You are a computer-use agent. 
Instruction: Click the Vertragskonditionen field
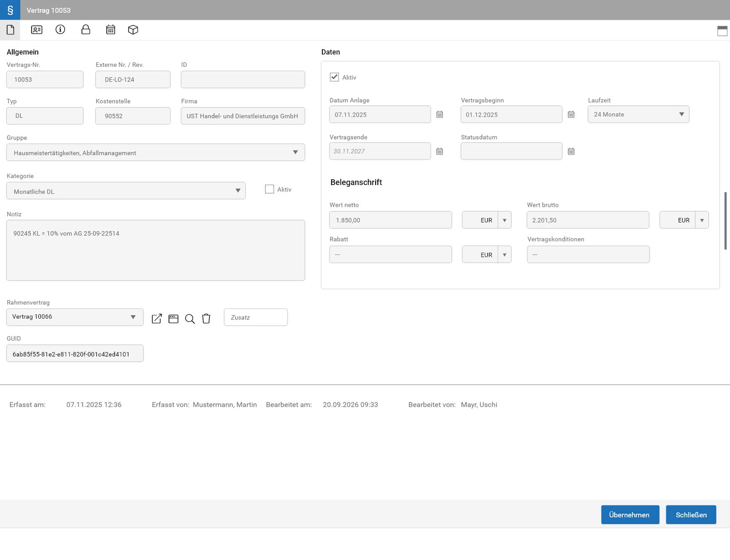(x=588, y=255)
